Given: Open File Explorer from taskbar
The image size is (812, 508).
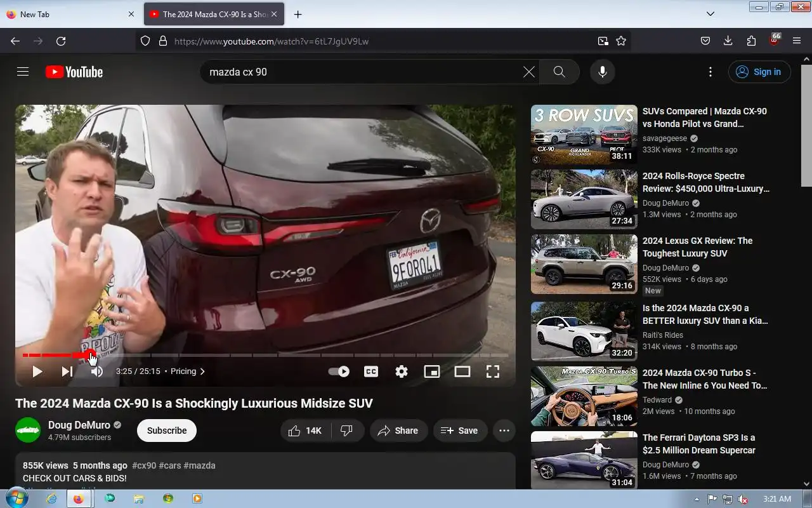Looking at the screenshot, I should [x=138, y=498].
